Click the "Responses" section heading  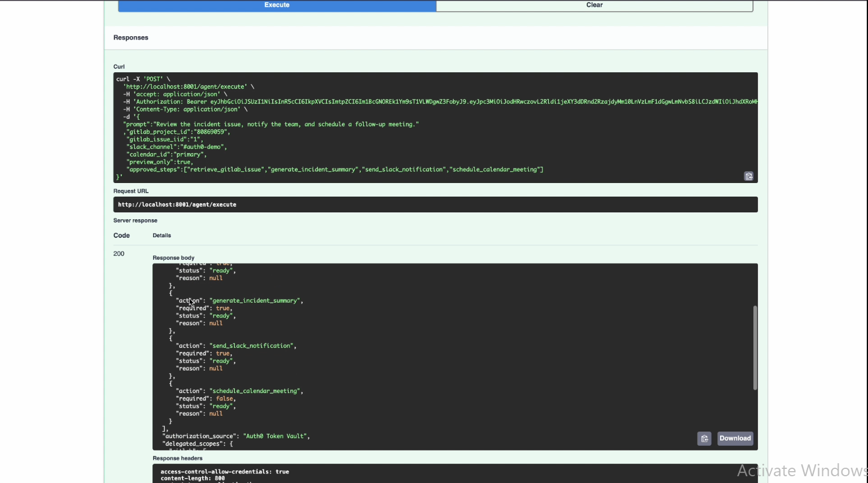pyautogui.click(x=131, y=38)
